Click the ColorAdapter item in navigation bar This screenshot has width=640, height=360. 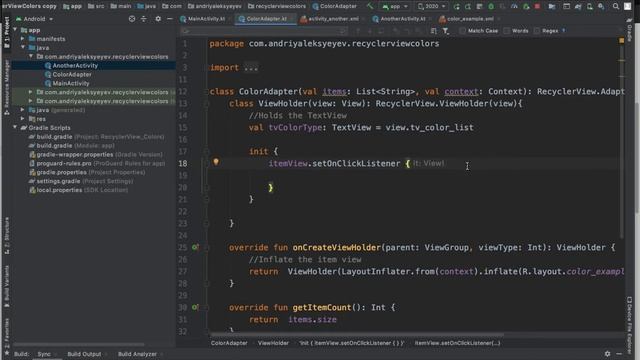tap(334, 7)
